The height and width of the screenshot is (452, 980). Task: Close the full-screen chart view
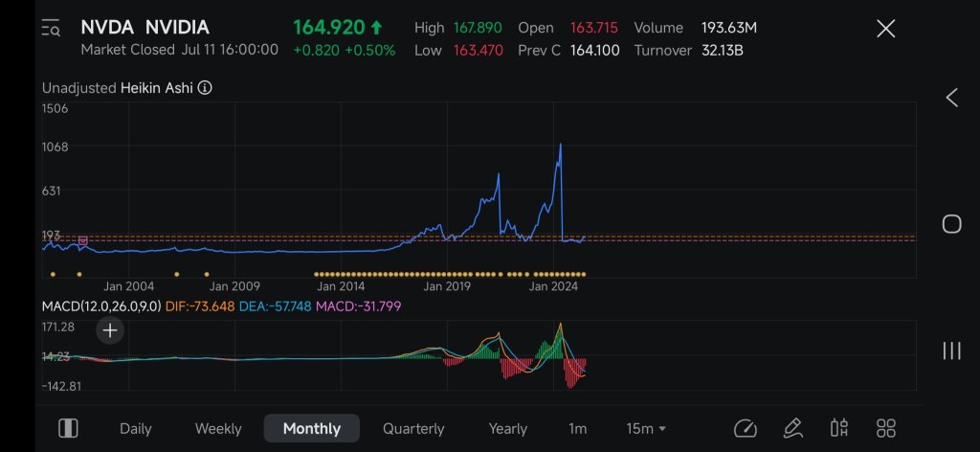(x=885, y=28)
